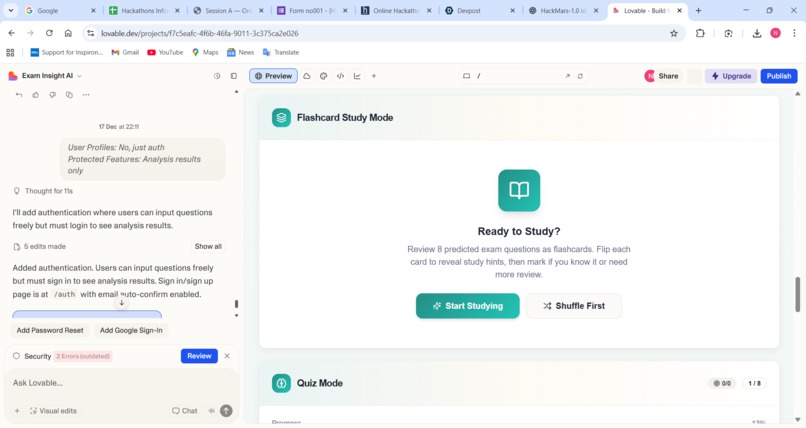
Task: Click the Flashcard Study Mode layers icon
Action: pos(281,118)
